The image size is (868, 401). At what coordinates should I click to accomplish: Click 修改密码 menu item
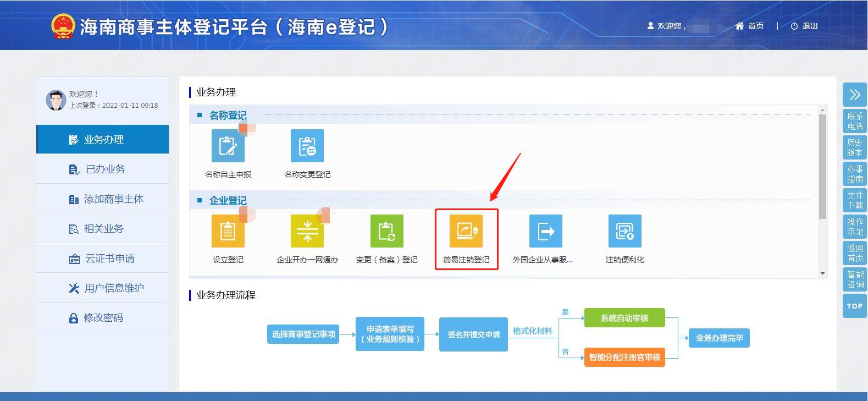click(103, 318)
